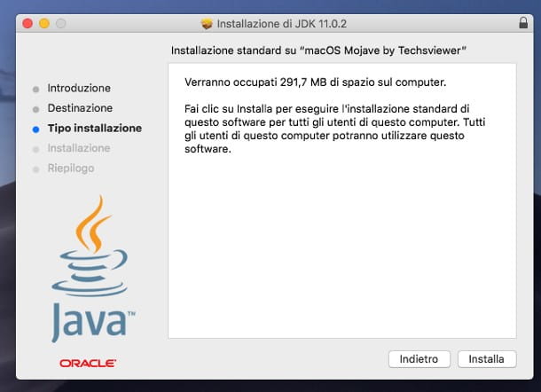Click the Oracle logo at the bottom left
Viewport: 541px width, 392px height.
[x=88, y=363]
